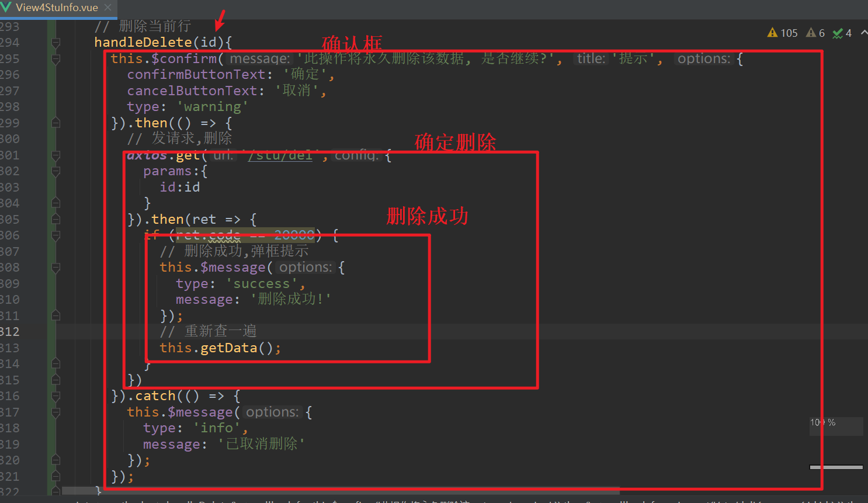Click line number 312 in the gutter
This screenshot has height=503, width=868.
[x=10, y=332]
